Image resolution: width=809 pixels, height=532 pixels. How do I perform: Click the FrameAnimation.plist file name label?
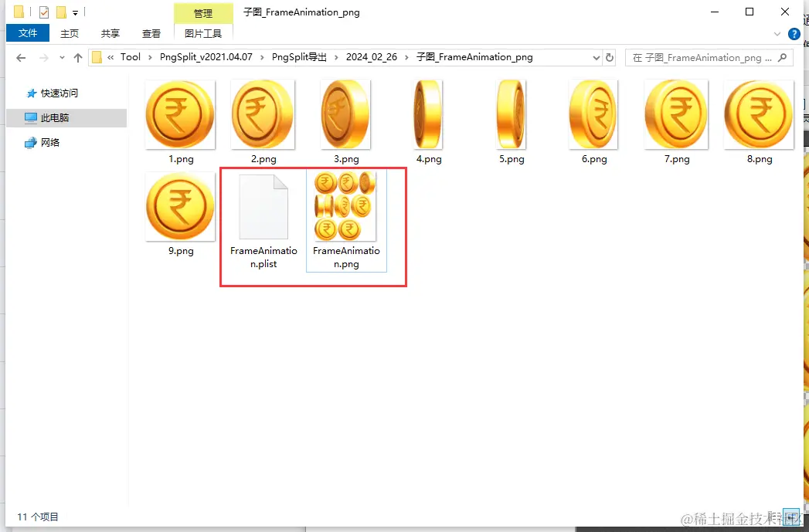(x=263, y=257)
